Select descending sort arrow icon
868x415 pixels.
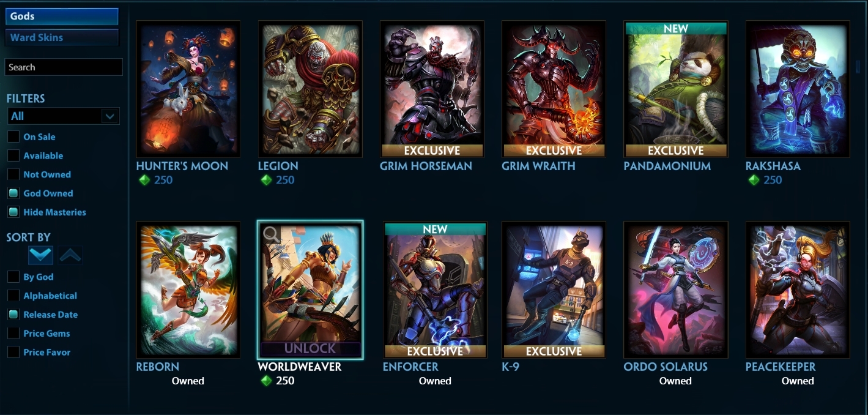tap(41, 255)
